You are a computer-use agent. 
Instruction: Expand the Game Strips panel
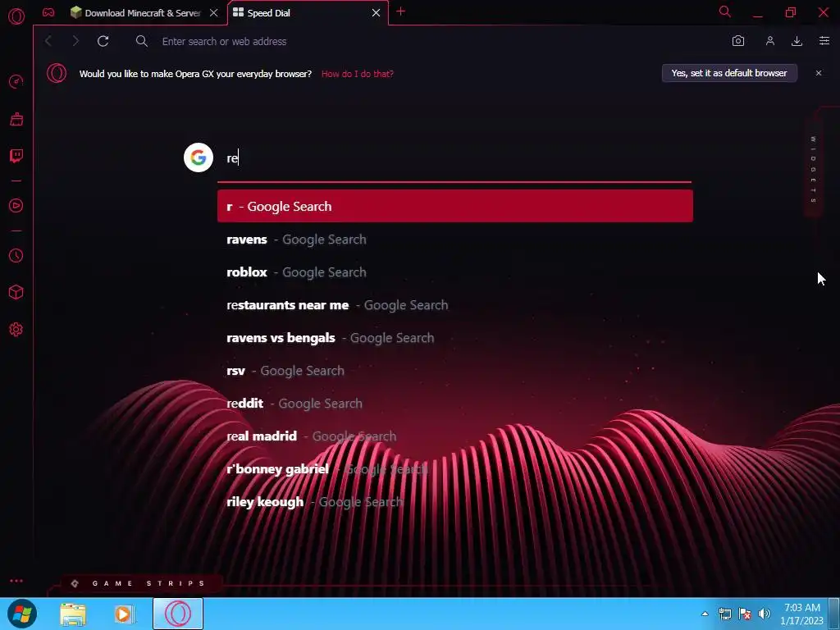140,583
